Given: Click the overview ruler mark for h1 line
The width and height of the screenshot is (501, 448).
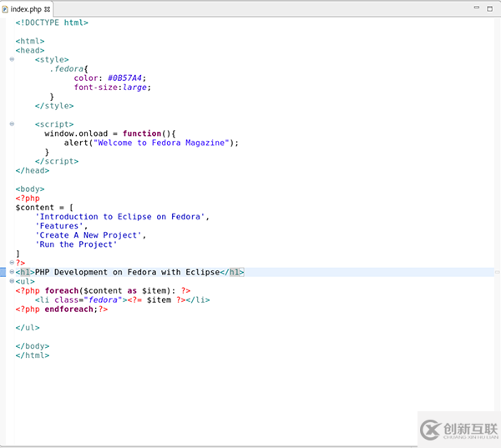Looking at the screenshot, I should (497, 272).
